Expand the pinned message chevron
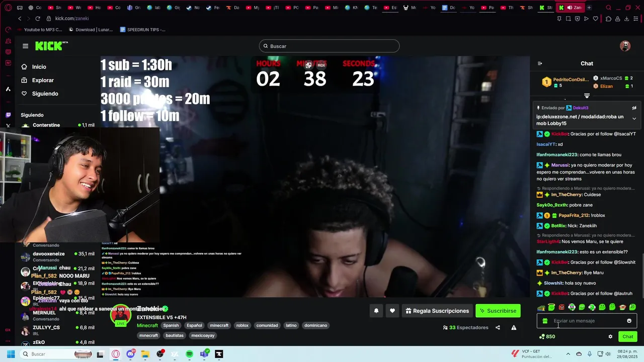 [x=634, y=119]
